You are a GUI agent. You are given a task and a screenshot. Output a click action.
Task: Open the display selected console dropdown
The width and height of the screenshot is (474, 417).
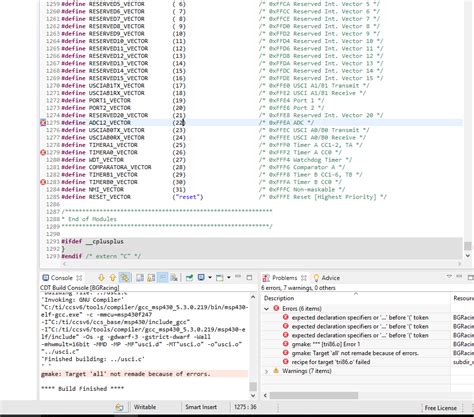point(210,277)
